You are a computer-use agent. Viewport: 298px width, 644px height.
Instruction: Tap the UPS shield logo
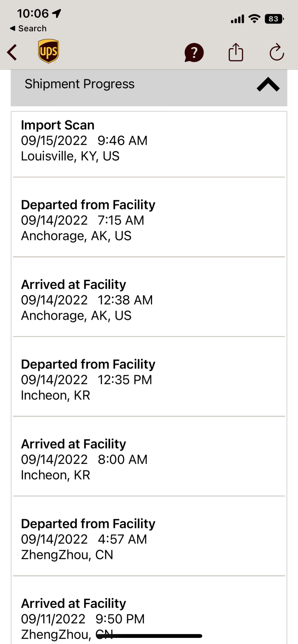coord(48,51)
